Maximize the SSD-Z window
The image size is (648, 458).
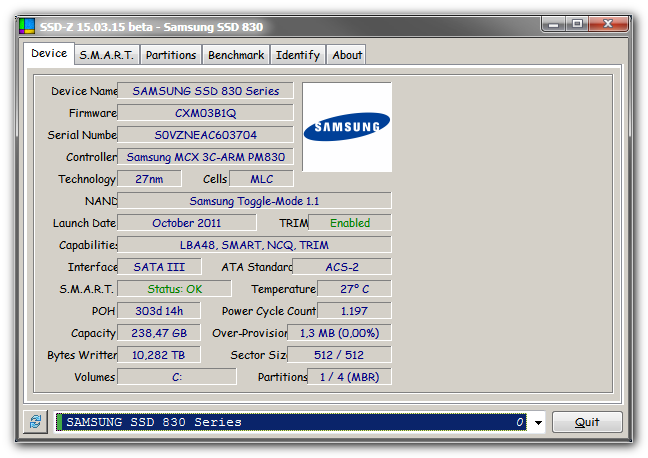pos(577,24)
